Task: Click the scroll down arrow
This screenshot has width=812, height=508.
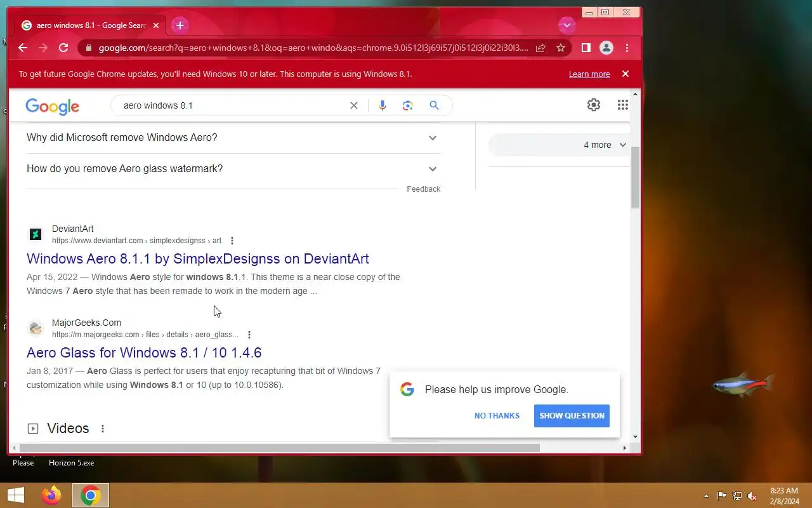Action: pyautogui.click(x=636, y=438)
